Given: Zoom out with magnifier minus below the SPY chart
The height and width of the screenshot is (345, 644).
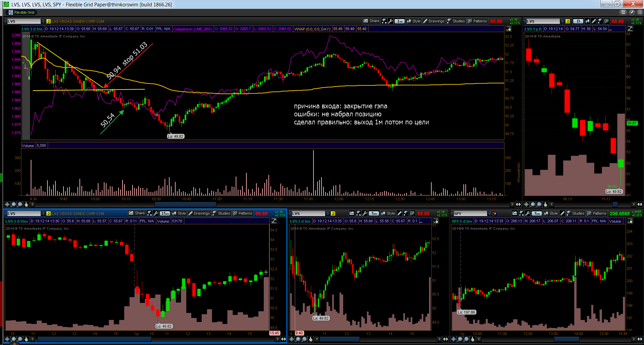Looking at the screenshot, I should (466, 339).
